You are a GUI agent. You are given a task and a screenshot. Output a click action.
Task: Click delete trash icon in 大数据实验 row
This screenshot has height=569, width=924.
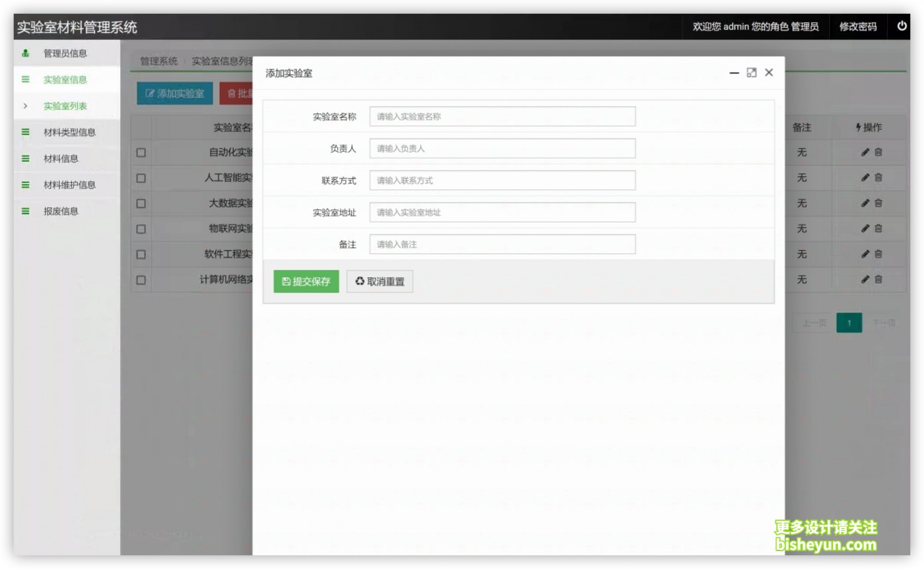pyautogui.click(x=878, y=203)
